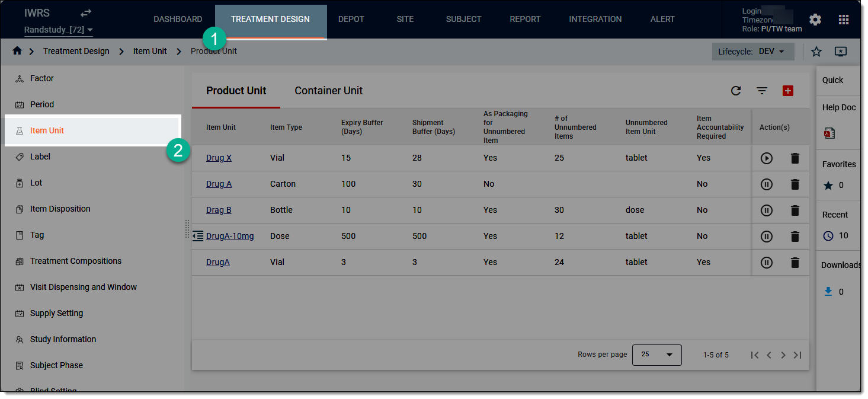Click the favorite star icon in breadcrumb bar
This screenshot has height=399, width=868.
coord(816,52)
